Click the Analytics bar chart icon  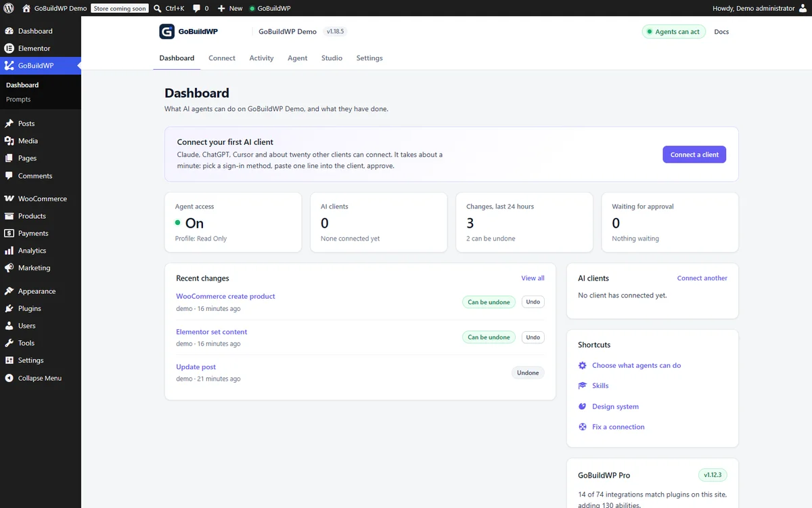coord(9,251)
